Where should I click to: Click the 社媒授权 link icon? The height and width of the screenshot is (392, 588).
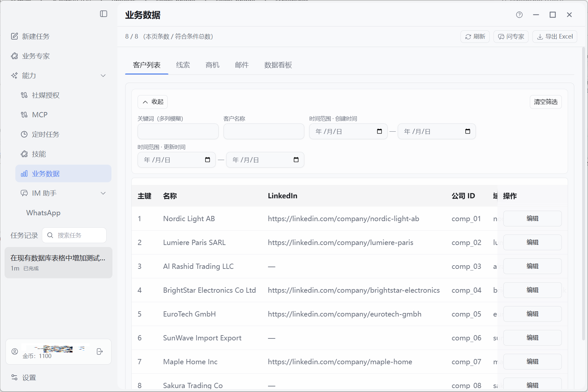24,95
